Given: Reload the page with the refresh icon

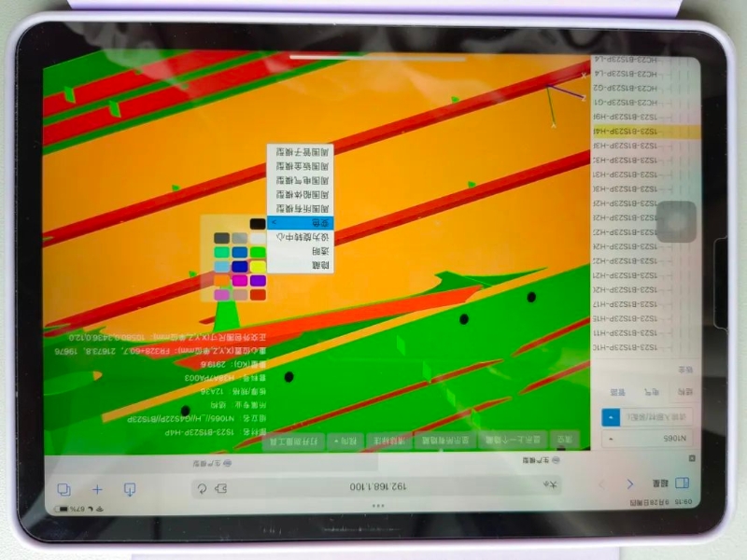Looking at the screenshot, I should (202, 488).
